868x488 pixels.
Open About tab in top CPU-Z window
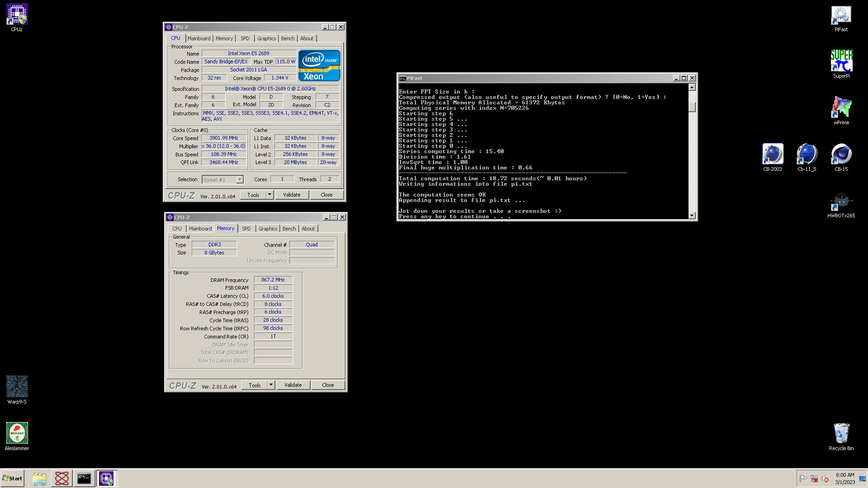(x=307, y=38)
